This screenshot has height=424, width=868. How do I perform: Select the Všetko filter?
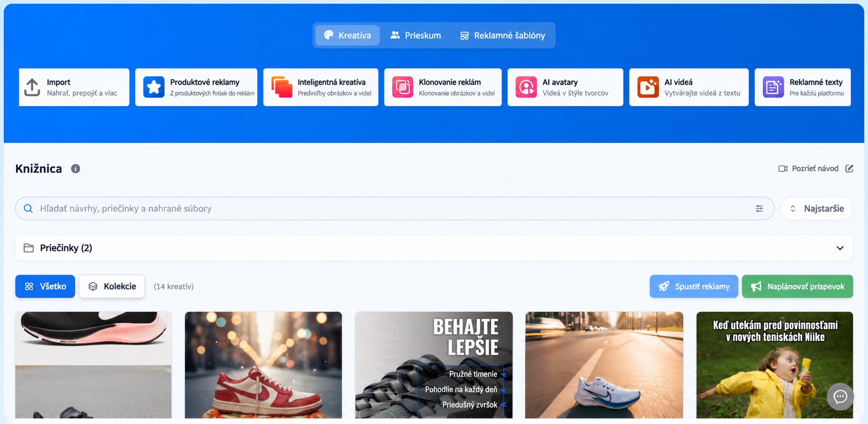[45, 287]
